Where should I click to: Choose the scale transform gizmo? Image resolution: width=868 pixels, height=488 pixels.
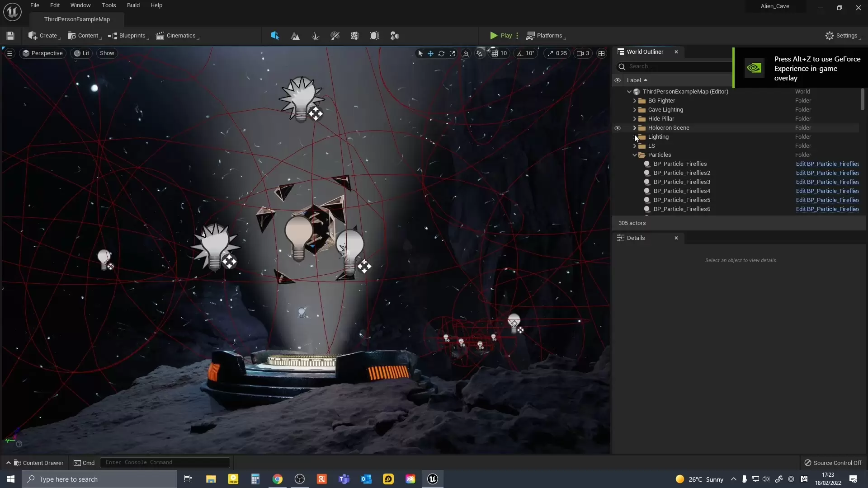click(x=452, y=53)
